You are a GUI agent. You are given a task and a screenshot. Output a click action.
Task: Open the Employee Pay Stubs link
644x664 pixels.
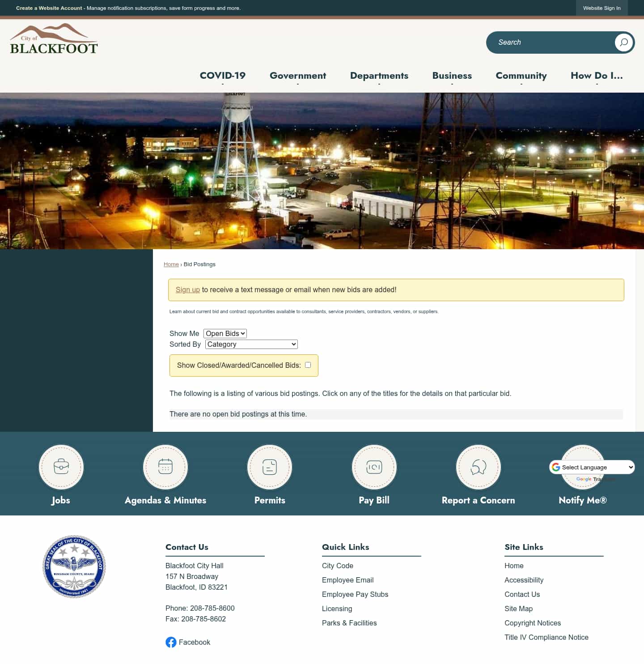(x=355, y=594)
